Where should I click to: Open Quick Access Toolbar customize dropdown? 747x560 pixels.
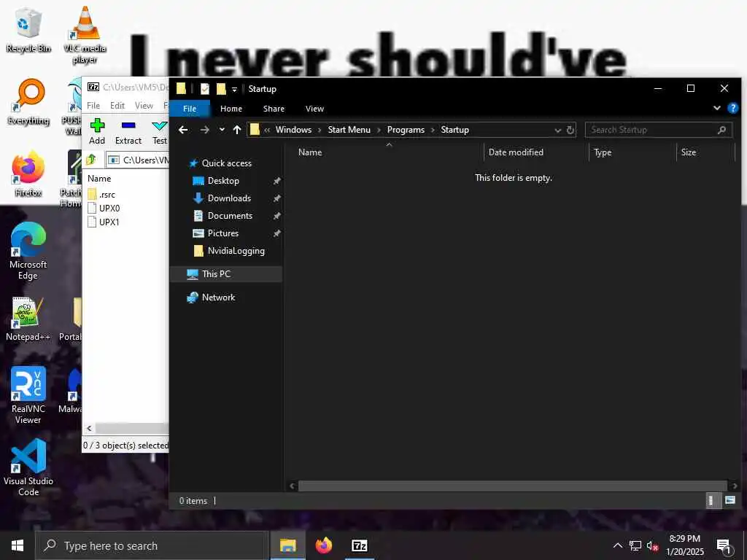click(234, 89)
